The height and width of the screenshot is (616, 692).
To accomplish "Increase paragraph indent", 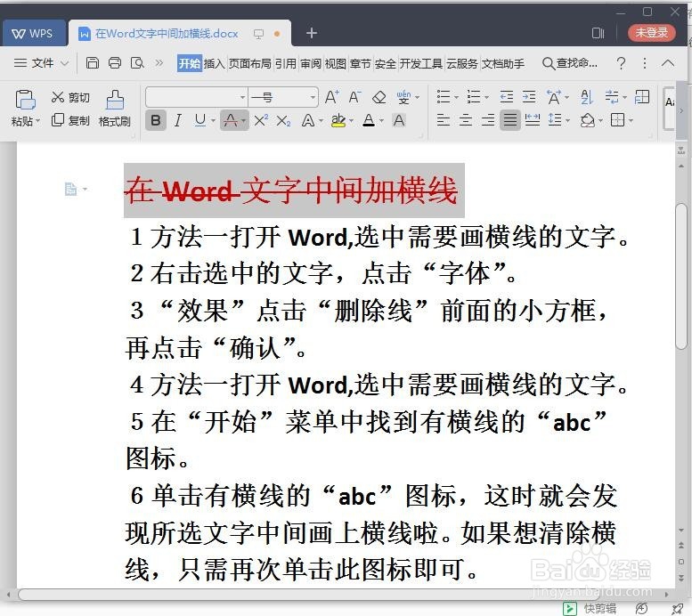I will pyautogui.click(x=529, y=97).
